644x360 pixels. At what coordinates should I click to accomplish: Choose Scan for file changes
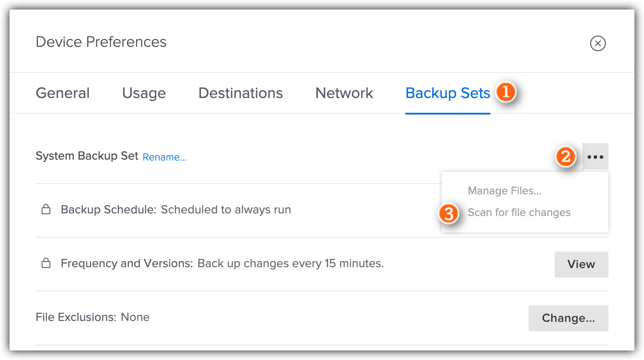click(519, 213)
